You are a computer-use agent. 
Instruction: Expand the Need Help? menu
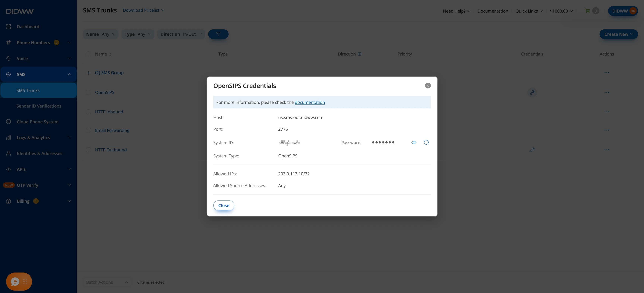click(x=457, y=11)
